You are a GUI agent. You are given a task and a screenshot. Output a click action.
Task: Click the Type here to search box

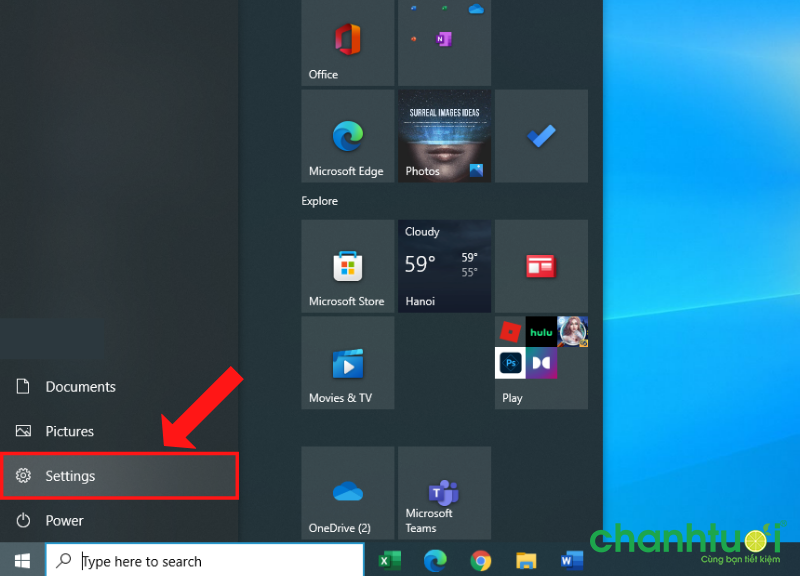[205, 561]
